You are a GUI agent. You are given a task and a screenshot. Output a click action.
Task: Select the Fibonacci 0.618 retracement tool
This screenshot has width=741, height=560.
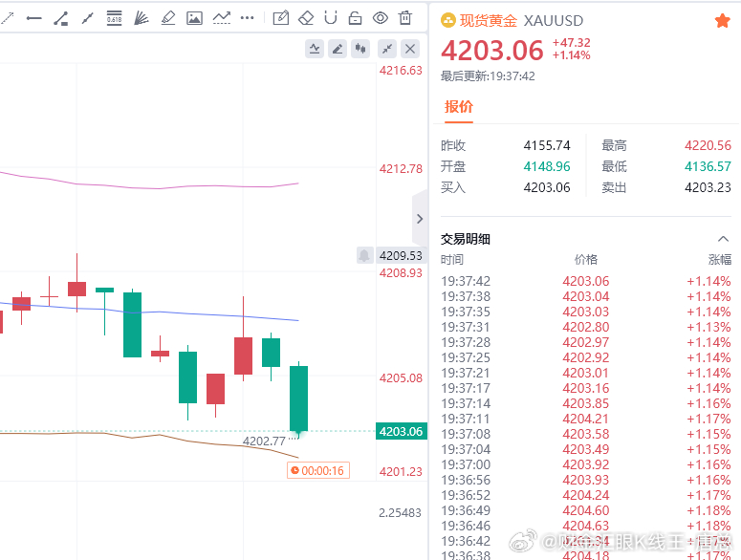click(x=114, y=18)
